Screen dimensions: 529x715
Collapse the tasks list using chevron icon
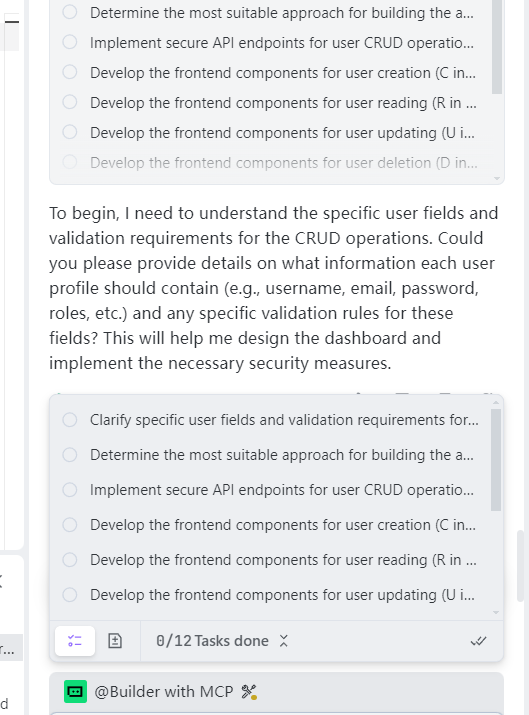[284, 641]
